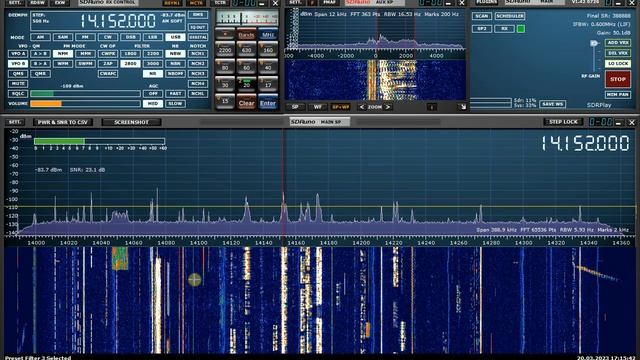Viewport: 640px width, 360px height.
Task: Click the green indicator square beside RX
Action: pyautogui.click(x=521, y=29)
